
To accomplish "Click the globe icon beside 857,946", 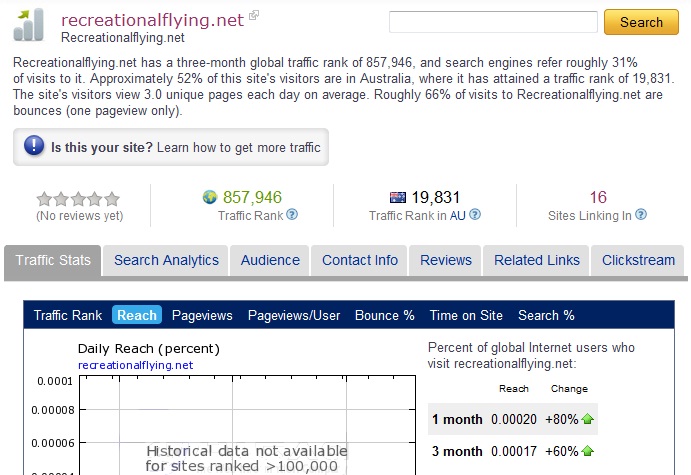I will (x=210, y=197).
